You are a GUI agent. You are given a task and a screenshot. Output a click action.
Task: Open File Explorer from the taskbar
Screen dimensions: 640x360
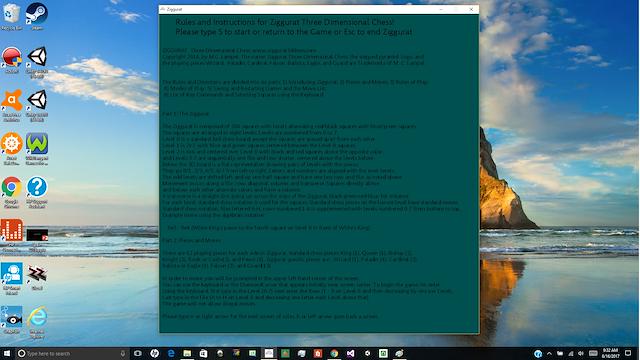187,353
